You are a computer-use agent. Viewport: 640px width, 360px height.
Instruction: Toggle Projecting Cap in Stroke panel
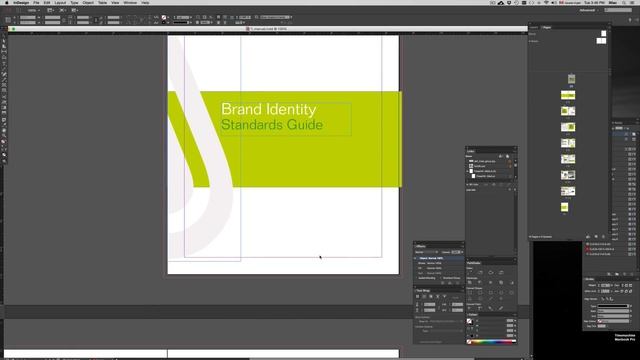pyautogui.click(x=631, y=285)
